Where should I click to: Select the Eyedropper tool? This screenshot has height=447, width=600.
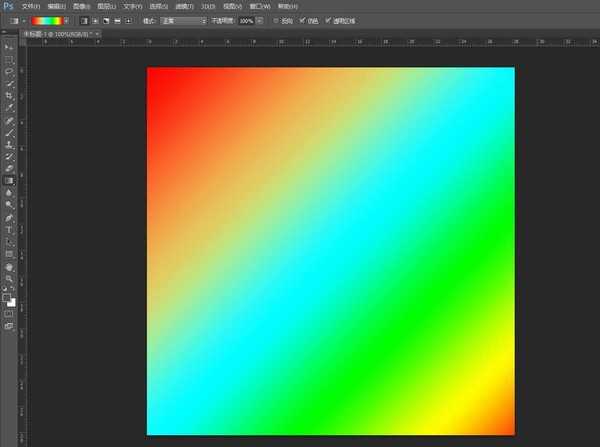(x=9, y=108)
